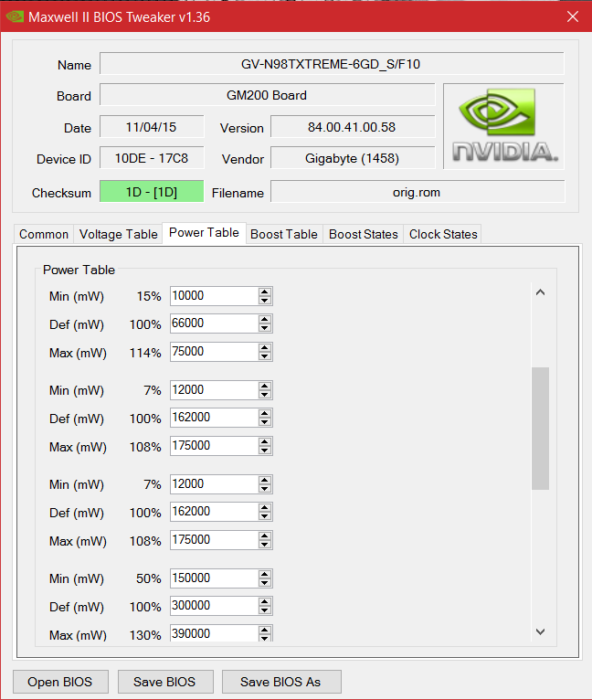Image resolution: width=592 pixels, height=700 pixels.
Task: Click the 114% percentage label
Action: [x=145, y=353]
